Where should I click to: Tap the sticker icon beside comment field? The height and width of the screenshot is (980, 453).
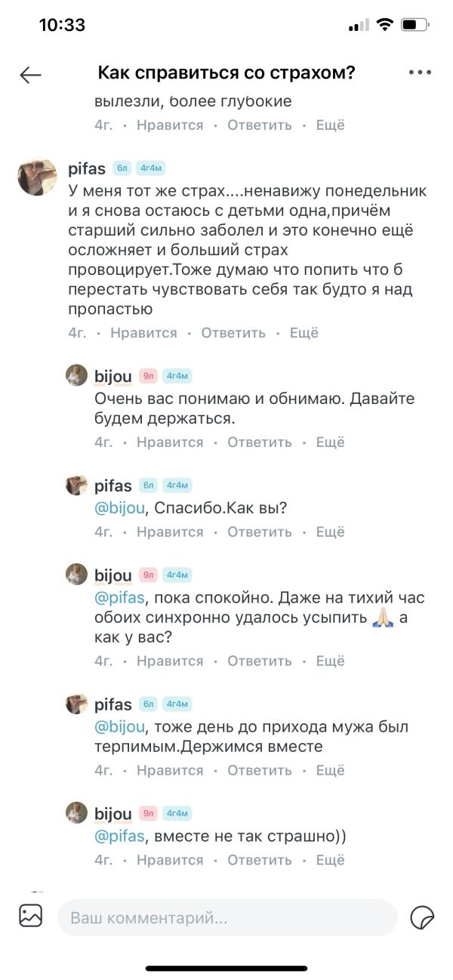[x=422, y=917]
